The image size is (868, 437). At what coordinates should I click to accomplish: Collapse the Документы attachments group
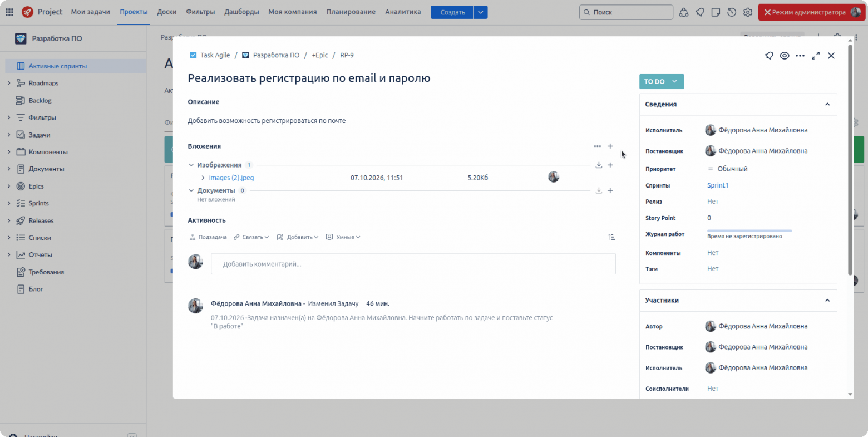pos(191,191)
